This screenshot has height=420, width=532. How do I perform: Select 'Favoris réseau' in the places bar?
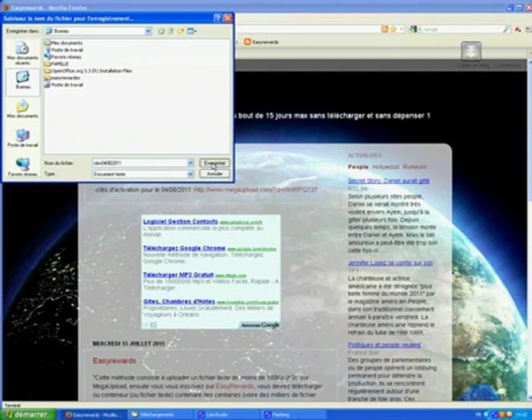tap(23, 167)
